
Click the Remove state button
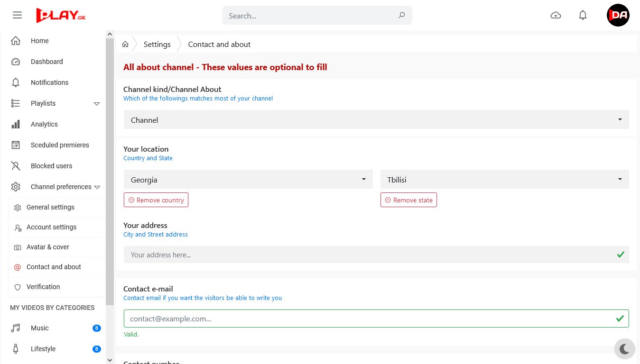coord(408,200)
